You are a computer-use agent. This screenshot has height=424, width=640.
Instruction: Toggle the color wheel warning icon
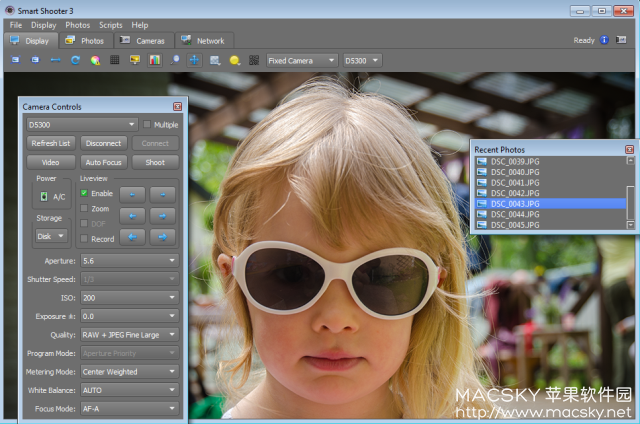point(95,60)
